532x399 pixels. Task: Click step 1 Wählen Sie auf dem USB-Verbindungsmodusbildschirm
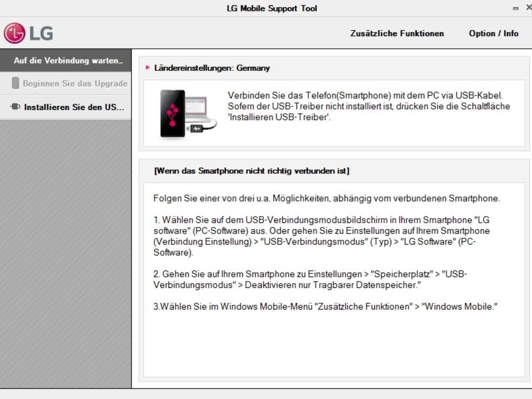[x=322, y=236]
